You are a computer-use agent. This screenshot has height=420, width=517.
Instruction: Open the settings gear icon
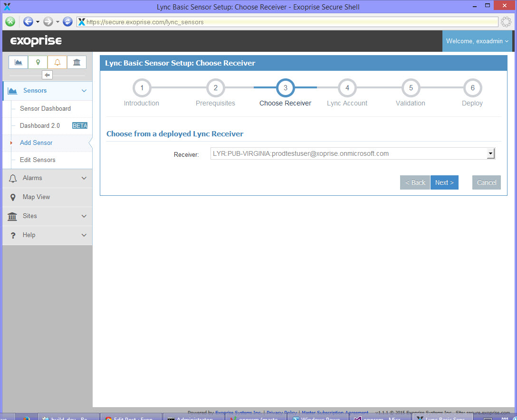click(x=506, y=22)
